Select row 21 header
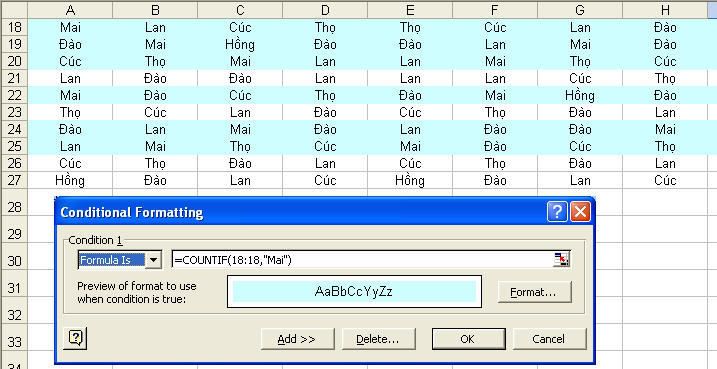The width and height of the screenshot is (717, 369). (14, 78)
